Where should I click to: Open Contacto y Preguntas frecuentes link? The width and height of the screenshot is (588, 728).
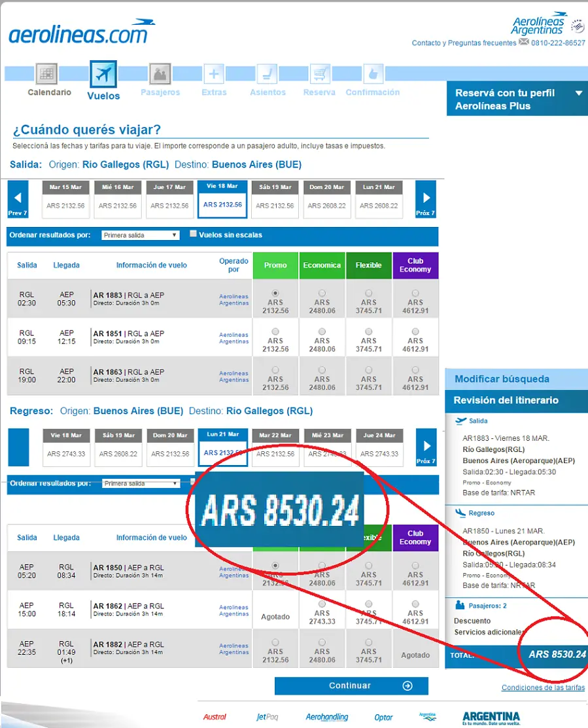(x=464, y=43)
